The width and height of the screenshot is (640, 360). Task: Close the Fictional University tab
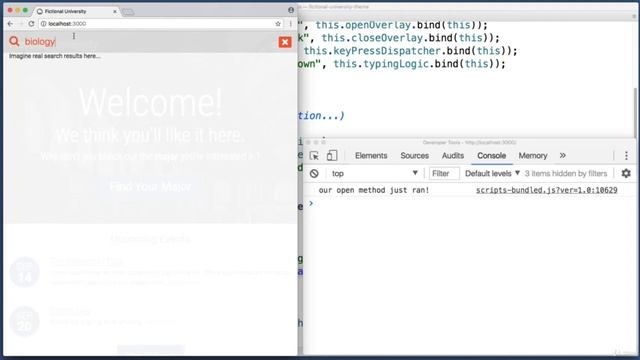click(x=115, y=11)
